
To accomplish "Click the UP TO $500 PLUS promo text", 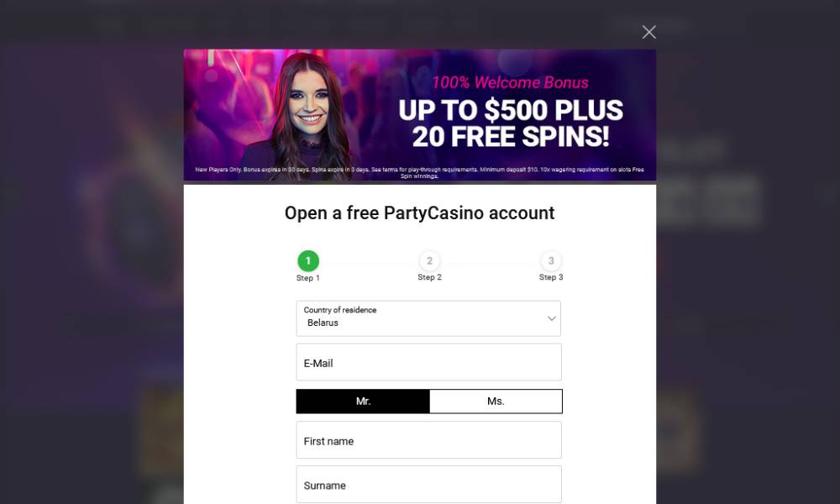I will (x=511, y=110).
